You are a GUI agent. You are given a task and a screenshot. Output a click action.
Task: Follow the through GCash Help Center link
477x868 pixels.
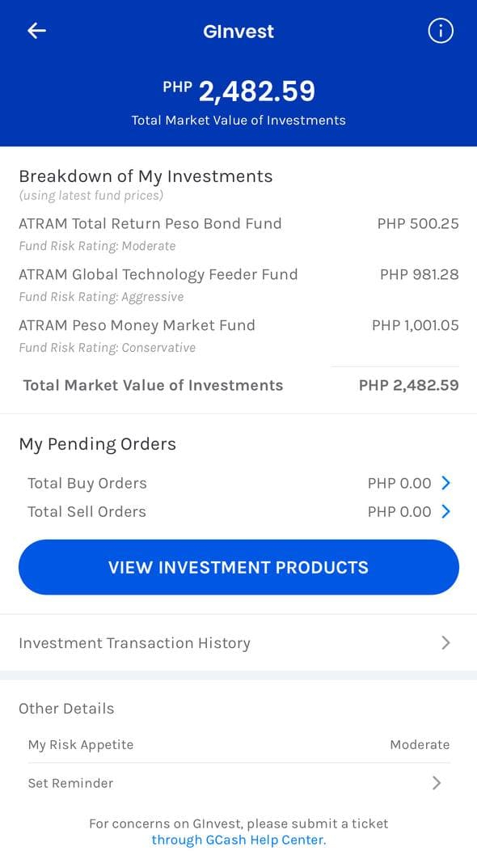tap(238, 840)
